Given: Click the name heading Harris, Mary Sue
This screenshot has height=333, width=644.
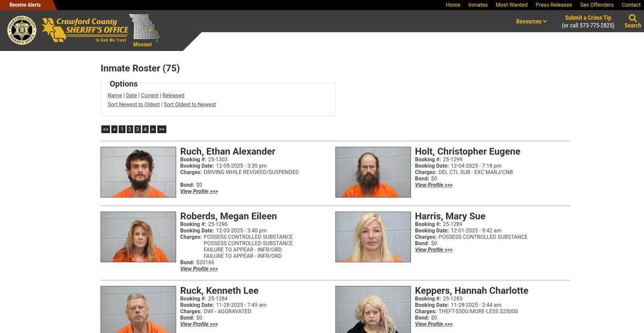Looking at the screenshot, I should tap(450, 216).
